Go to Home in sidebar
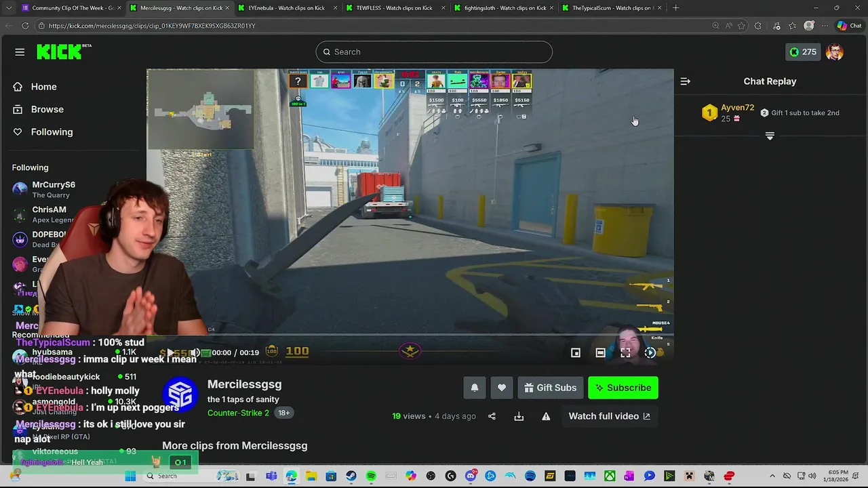Screen dimensions: 868x488 tap(35, 87)
